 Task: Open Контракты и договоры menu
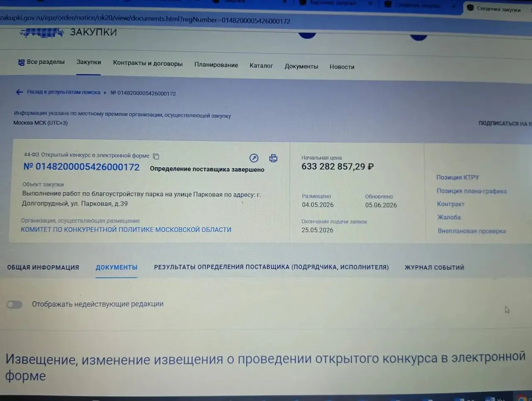point(148,63)
